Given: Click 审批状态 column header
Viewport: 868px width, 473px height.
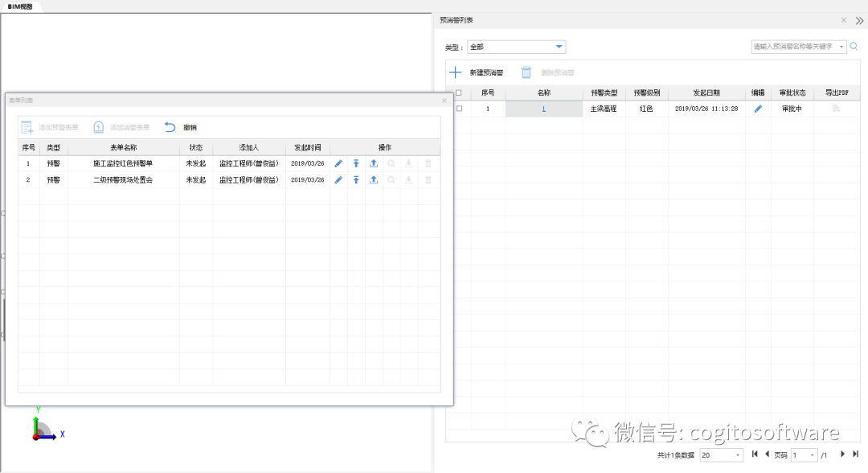Looking at the screenshot, I should click(x=792, y=93).
